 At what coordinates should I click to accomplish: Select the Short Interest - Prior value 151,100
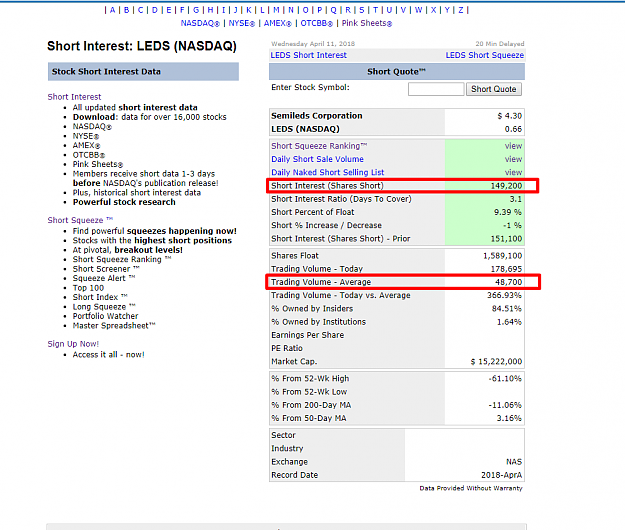click(506, 239)
